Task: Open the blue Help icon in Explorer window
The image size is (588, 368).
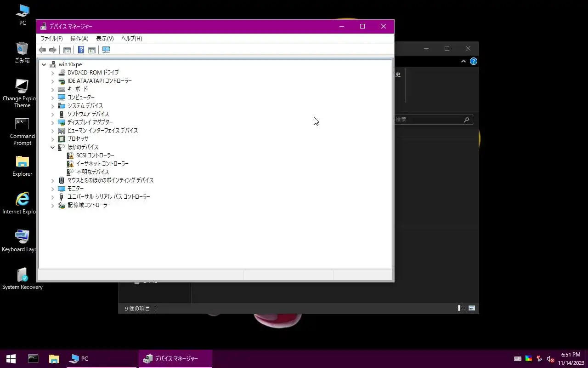Action: pos(474,61)
